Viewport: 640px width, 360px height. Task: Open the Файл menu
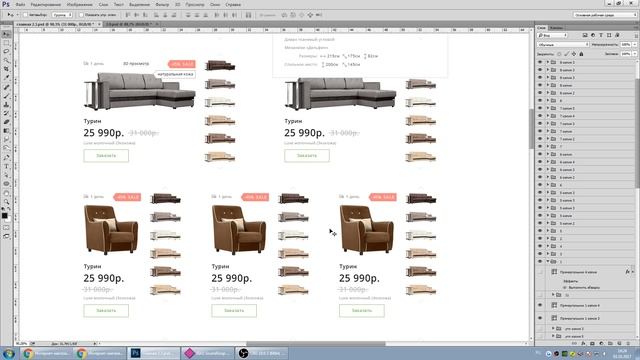[x=20, y=4]
